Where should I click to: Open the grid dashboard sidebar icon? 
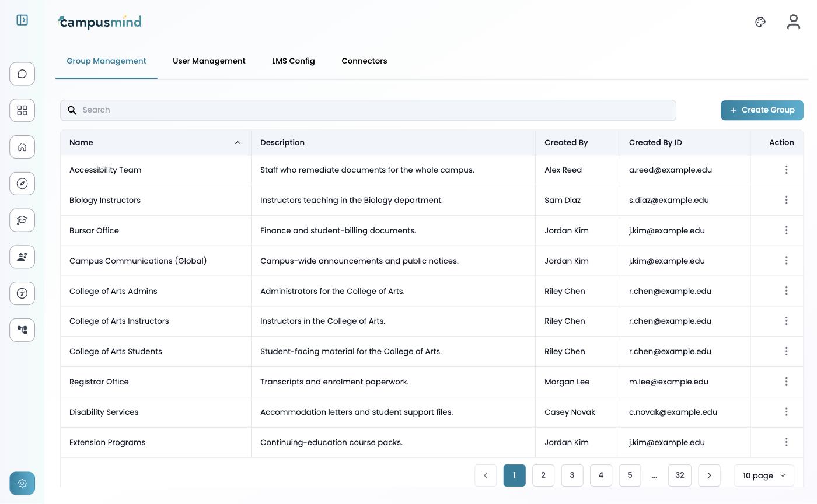22,110
